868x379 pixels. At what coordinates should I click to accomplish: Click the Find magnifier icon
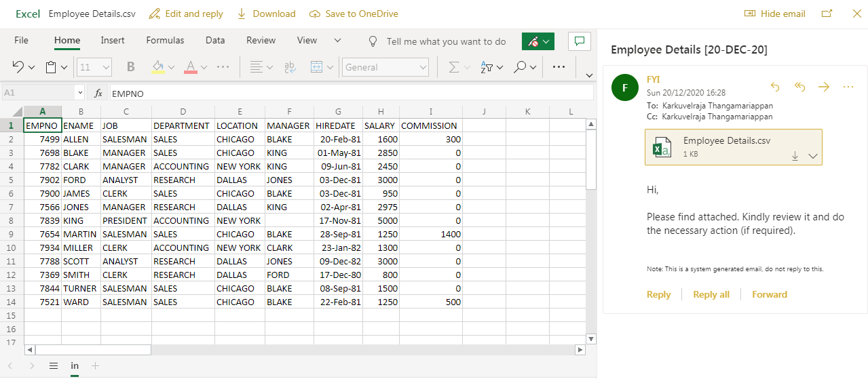520,67
